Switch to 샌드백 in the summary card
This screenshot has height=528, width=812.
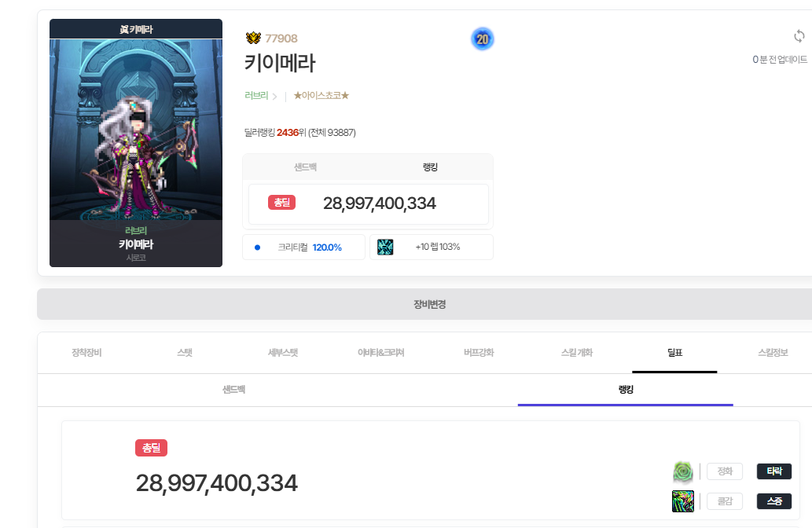click(x=305, y=167)
